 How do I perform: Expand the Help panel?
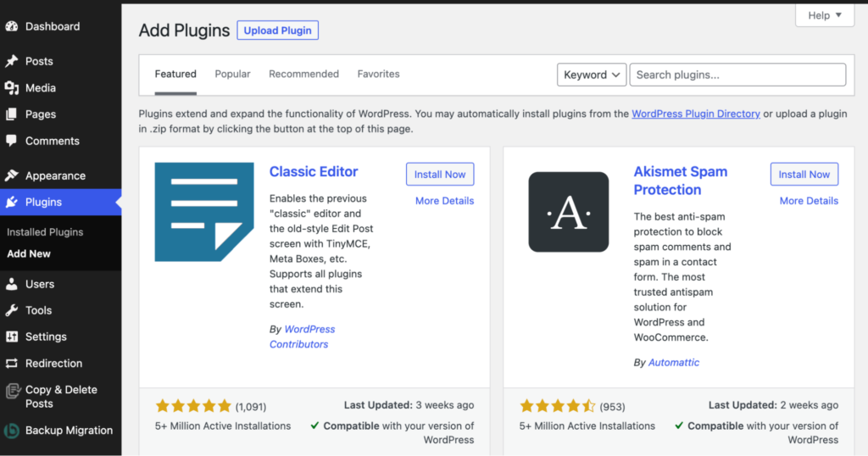click(x=825, y=15)
